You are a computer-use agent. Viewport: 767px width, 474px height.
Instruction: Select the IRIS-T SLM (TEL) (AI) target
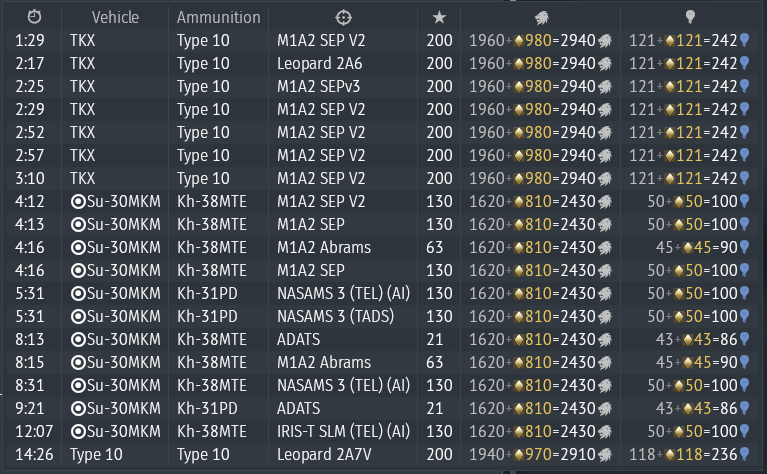(x=343, y=431)
